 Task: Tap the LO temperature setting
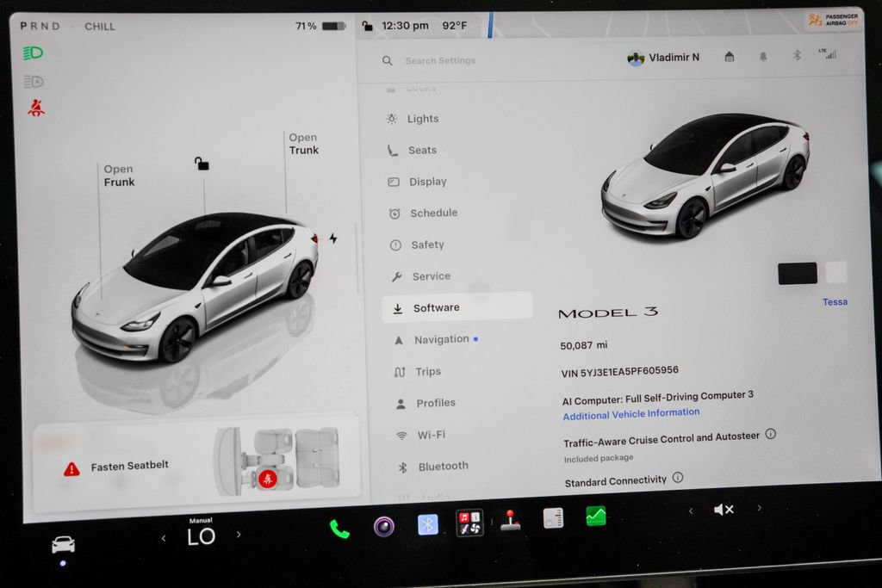point(201,536)
